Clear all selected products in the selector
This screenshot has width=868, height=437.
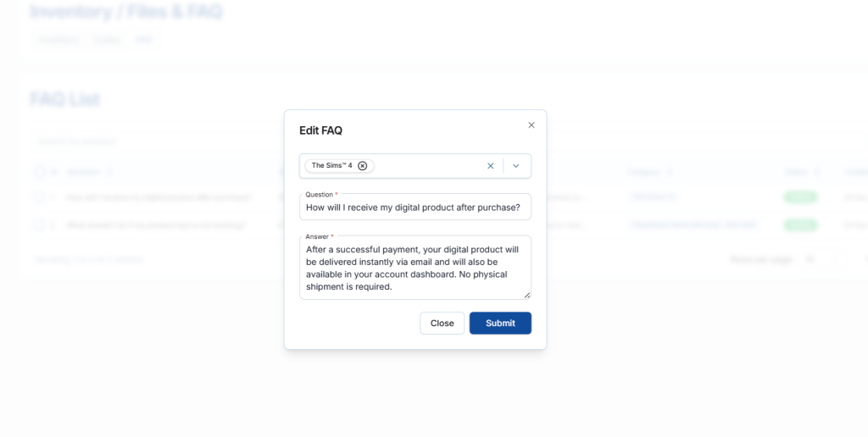point(490,166)
